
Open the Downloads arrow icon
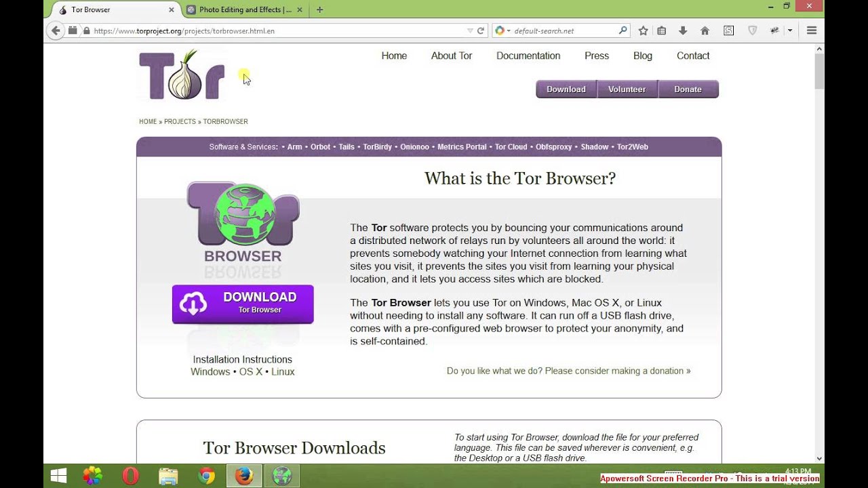coord(683,30)
